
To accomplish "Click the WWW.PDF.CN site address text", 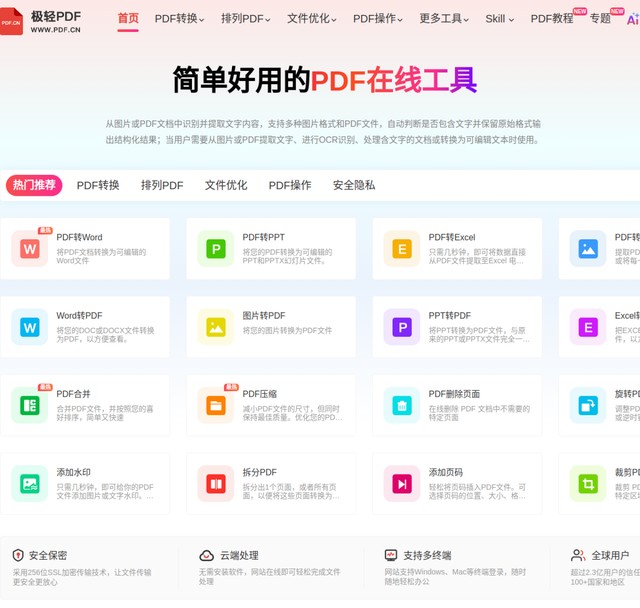I will pos(56,30).
